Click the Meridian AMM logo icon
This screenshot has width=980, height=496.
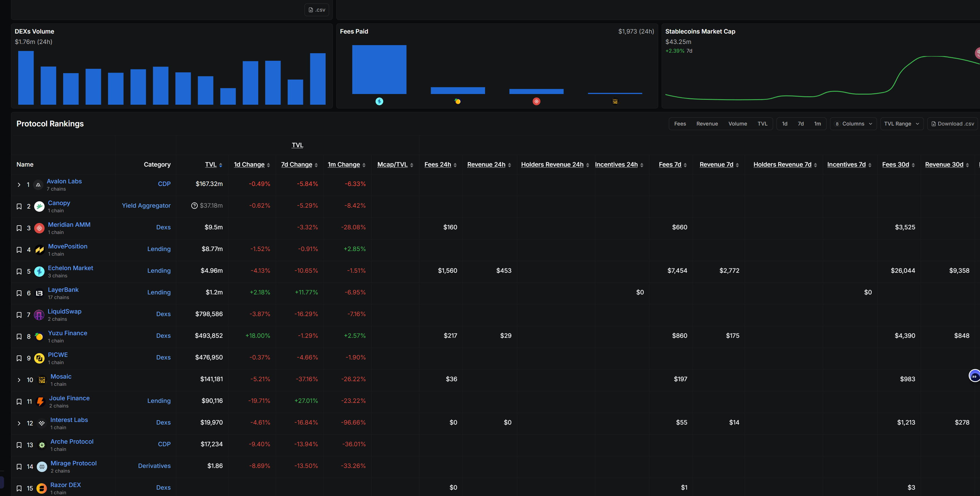(39, 228)
